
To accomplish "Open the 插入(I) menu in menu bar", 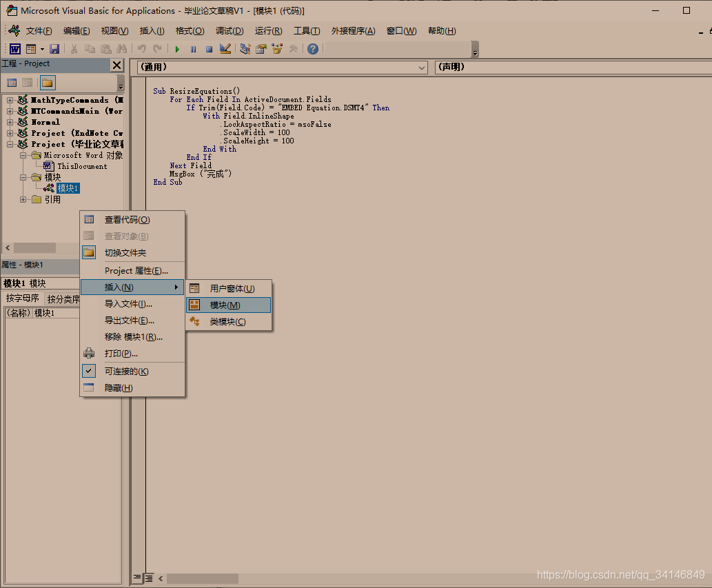I will [x=152, y=31].
